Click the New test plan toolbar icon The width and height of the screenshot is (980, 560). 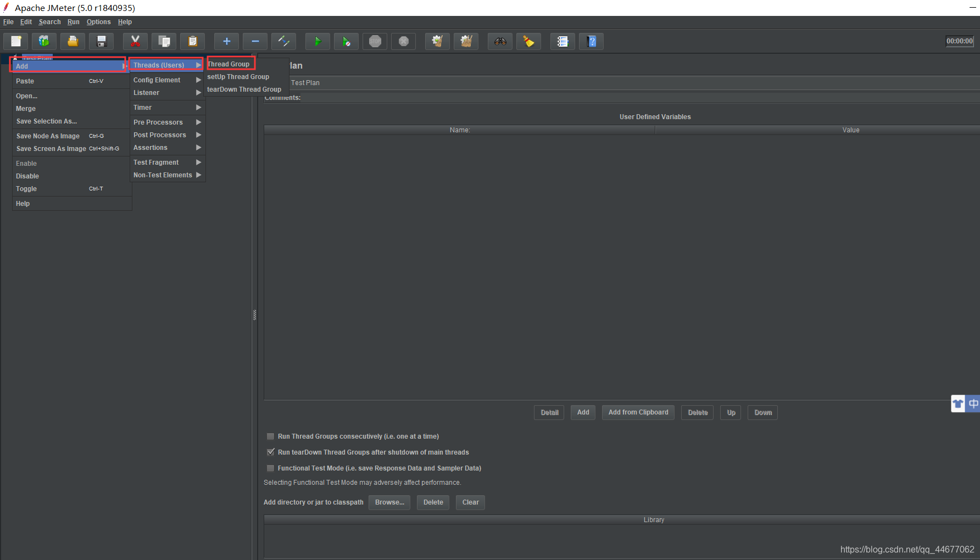tap(16, 41)
